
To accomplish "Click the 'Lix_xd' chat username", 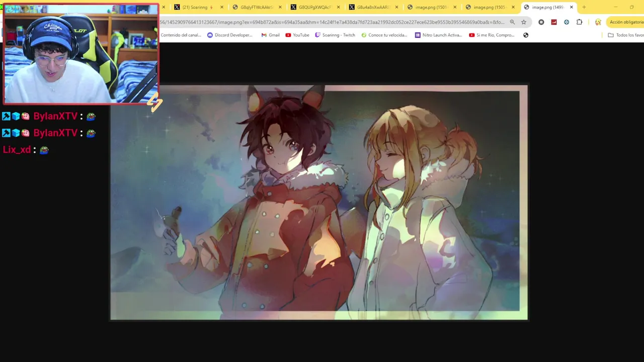I will point(17,150).
